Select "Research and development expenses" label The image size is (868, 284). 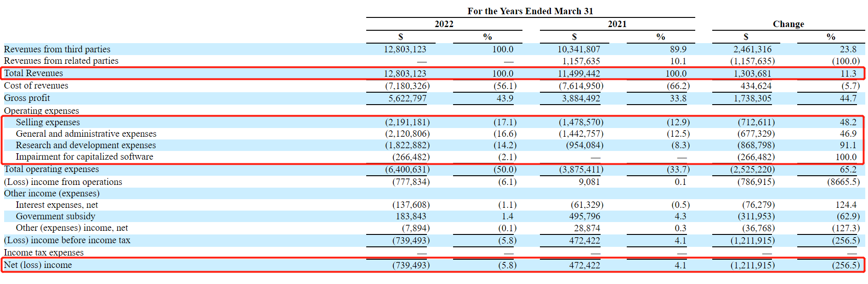pos(85,145)
